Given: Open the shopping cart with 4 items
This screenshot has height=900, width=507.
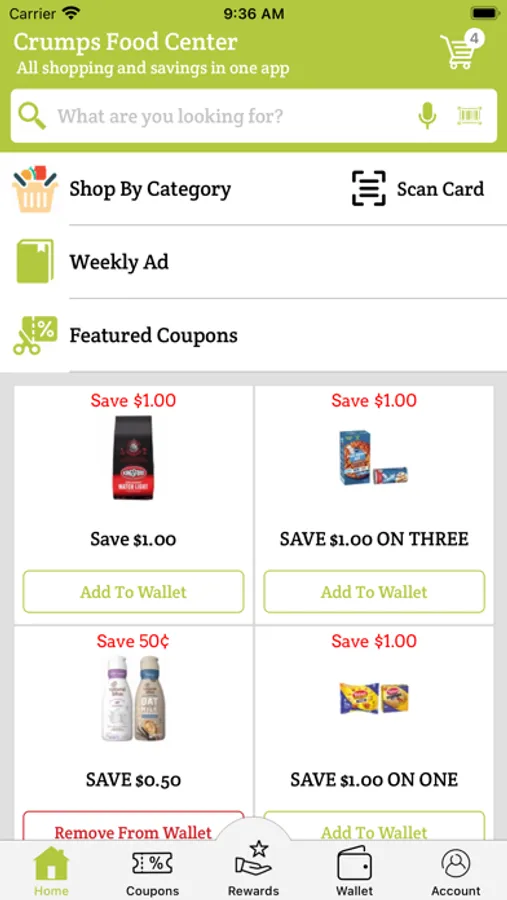Looking at the screenshot, I should 462,49.
